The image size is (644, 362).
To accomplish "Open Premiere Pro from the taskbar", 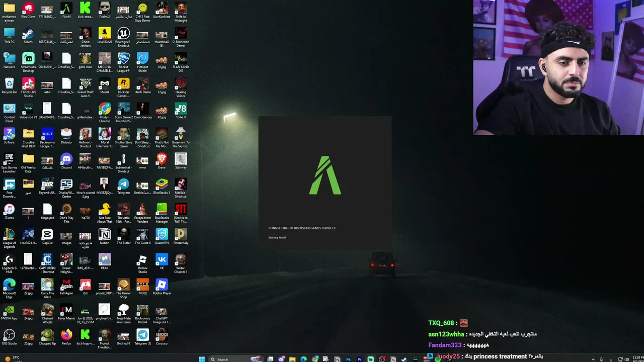I will pos(359,359).
